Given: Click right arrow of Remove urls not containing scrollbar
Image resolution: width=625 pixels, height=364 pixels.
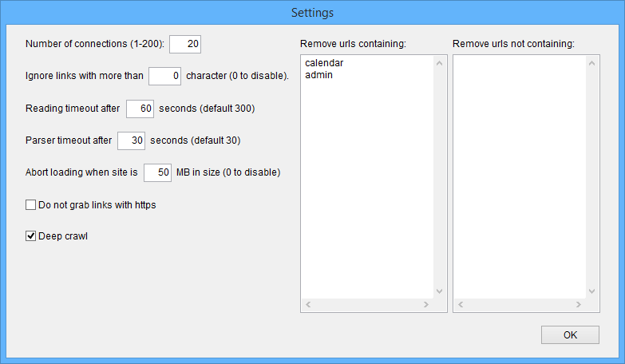Looking at the screenshot, I should 579,305.
